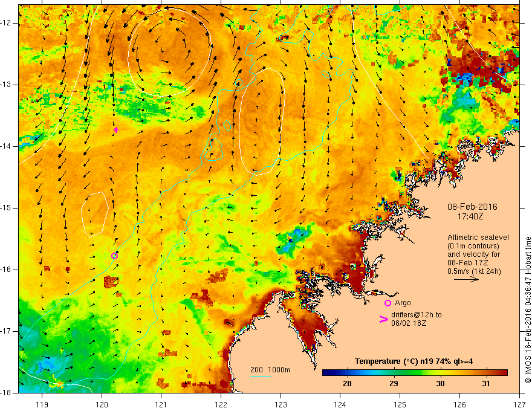Click the magenta Argo float circle on the map
This screenshot has height=411, width=532.
pos(115,256)
